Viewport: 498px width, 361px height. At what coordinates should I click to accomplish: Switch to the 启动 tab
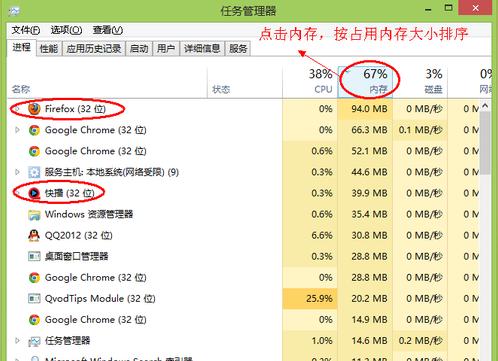139,49
